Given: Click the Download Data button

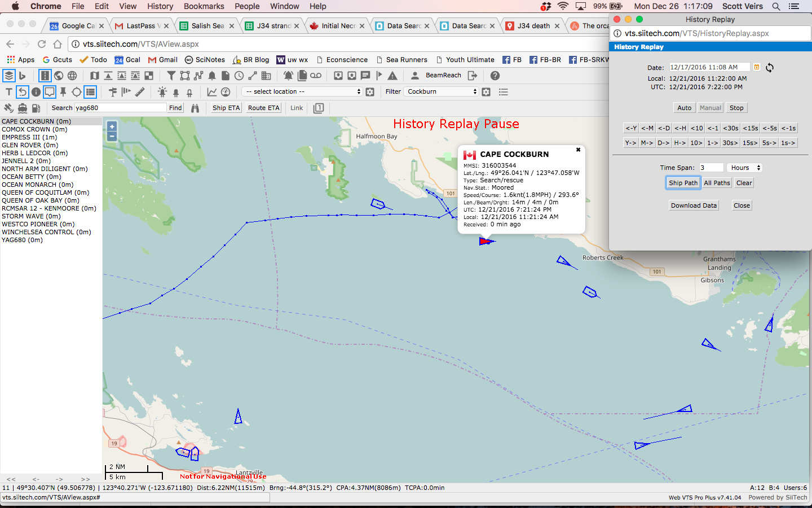Looking at the screenshot, I should (694, 205).
